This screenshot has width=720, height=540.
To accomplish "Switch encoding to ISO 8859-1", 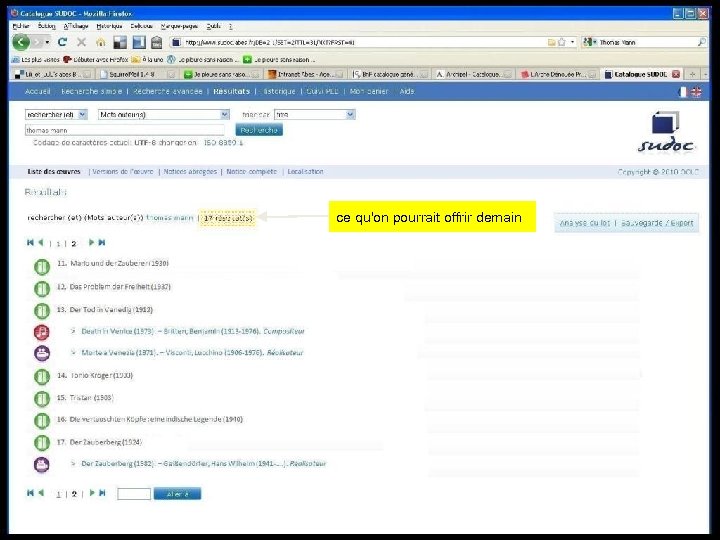I will coord(223,143).
